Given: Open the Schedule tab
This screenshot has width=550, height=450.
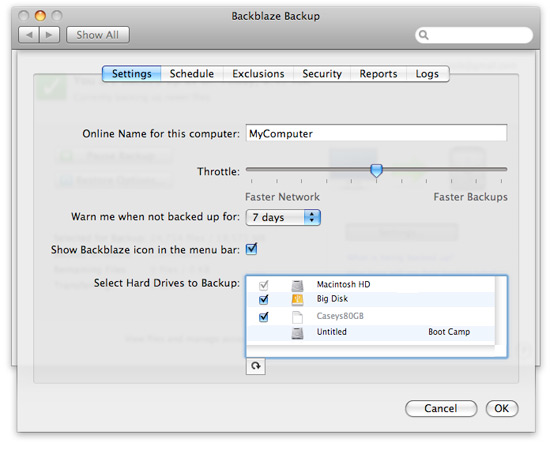Looking at the screenshot, I should pos(192,74).
